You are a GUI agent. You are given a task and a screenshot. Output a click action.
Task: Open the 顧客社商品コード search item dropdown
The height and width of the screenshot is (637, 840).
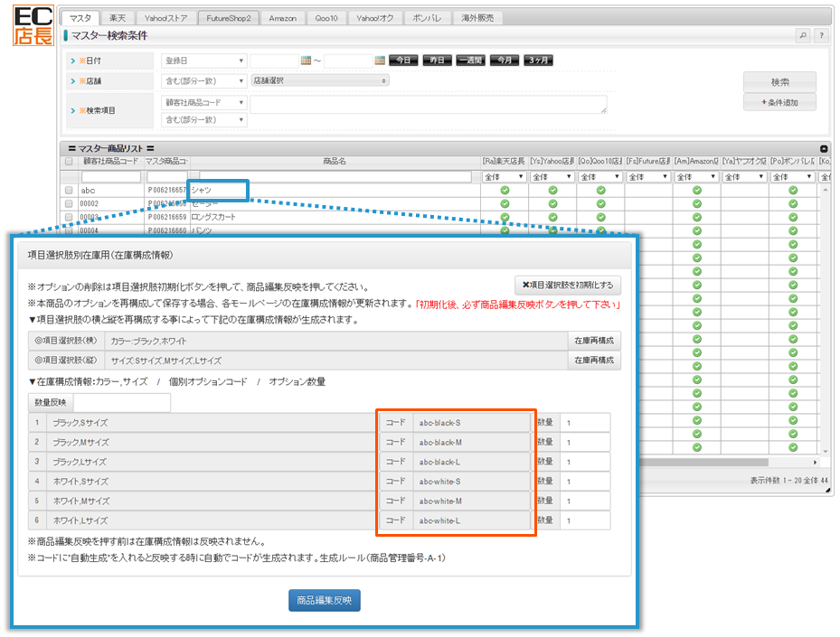point(203,103)
